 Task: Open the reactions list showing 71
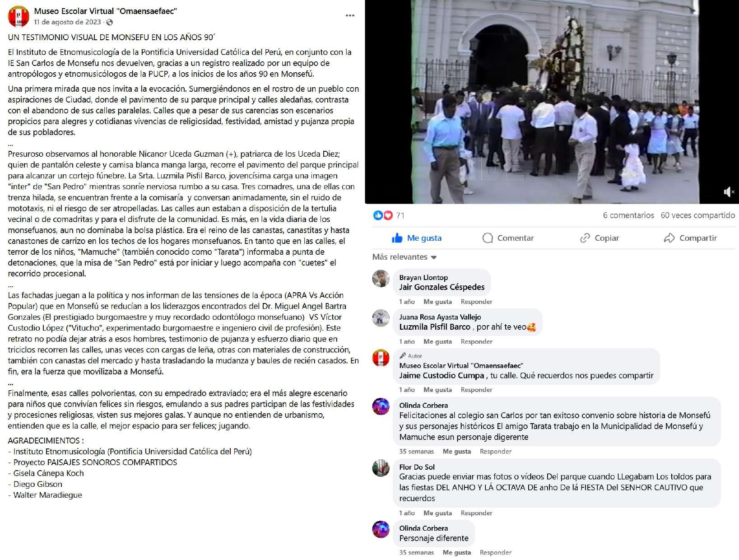click(389, 215)
